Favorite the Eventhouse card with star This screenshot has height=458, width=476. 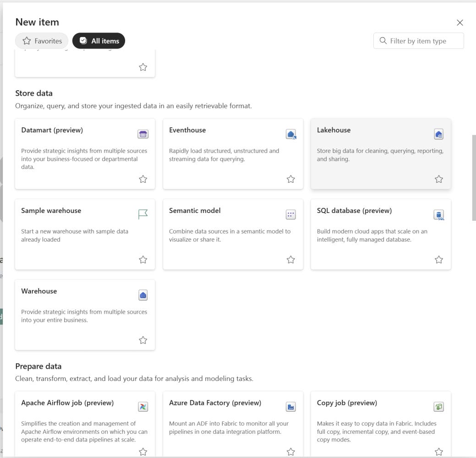click(x=291, y=179)
